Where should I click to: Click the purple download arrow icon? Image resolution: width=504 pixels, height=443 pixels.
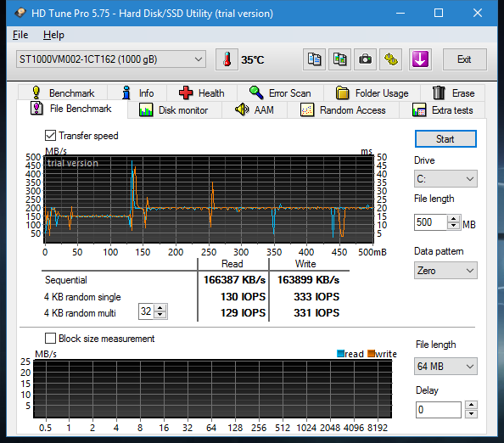pyautogui.click(x=420, y=59)
